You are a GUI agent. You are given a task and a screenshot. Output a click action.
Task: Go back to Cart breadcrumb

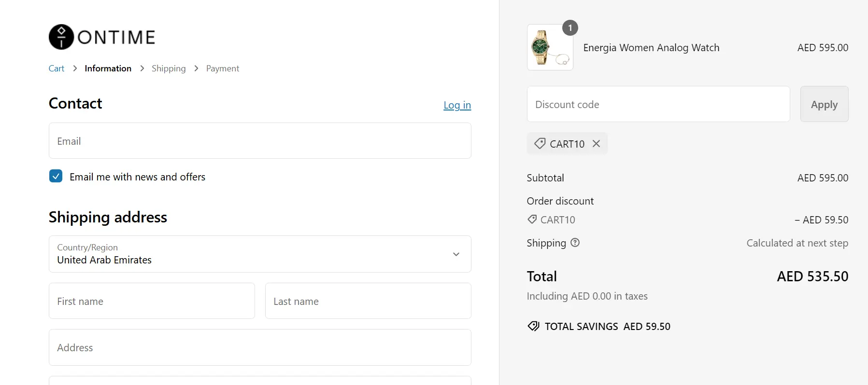point(57,69)
